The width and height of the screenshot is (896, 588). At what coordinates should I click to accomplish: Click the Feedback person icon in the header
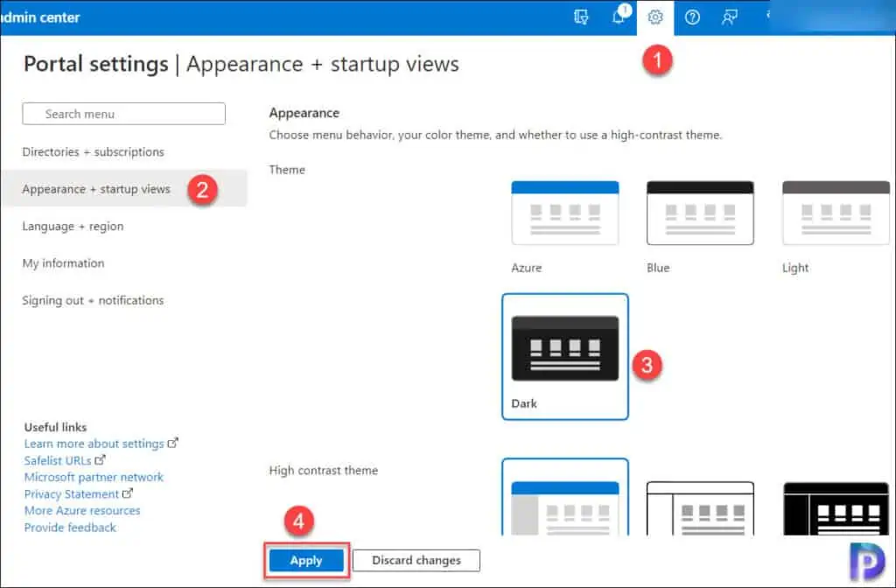coord(729,17)
